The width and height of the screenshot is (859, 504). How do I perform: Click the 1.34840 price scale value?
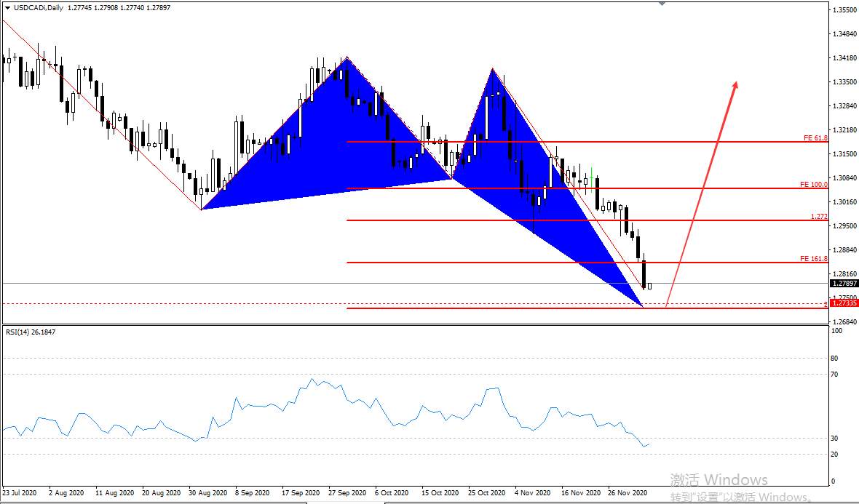pos(844,34)
